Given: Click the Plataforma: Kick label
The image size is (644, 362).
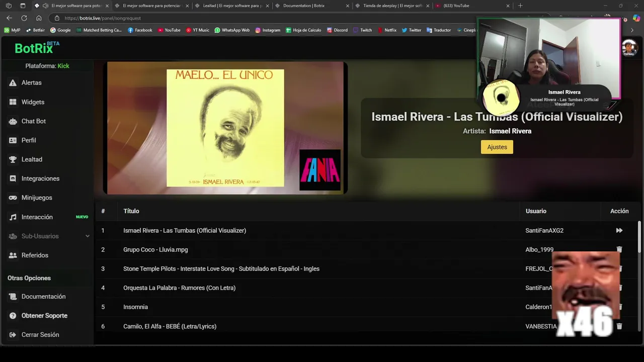Looking at the screenshot, I should click(47, 66).
